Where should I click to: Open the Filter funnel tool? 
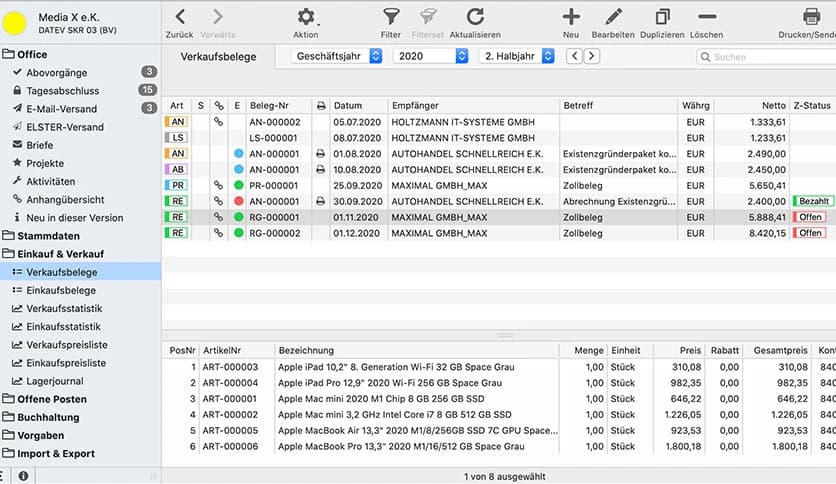[x=391, y=23]
